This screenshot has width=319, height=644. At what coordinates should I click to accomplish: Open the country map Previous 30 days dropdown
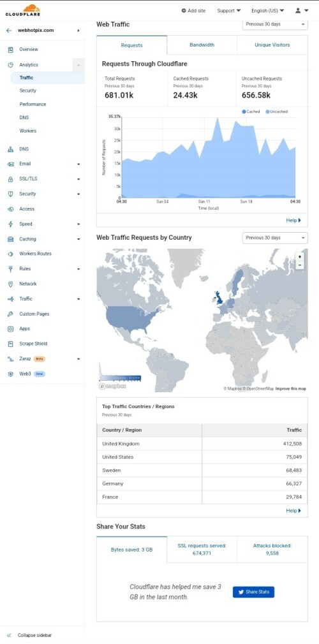click(275, 238)
